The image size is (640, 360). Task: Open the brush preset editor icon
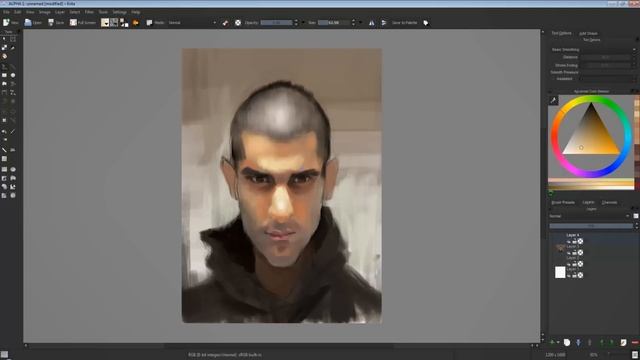[136, 23]
